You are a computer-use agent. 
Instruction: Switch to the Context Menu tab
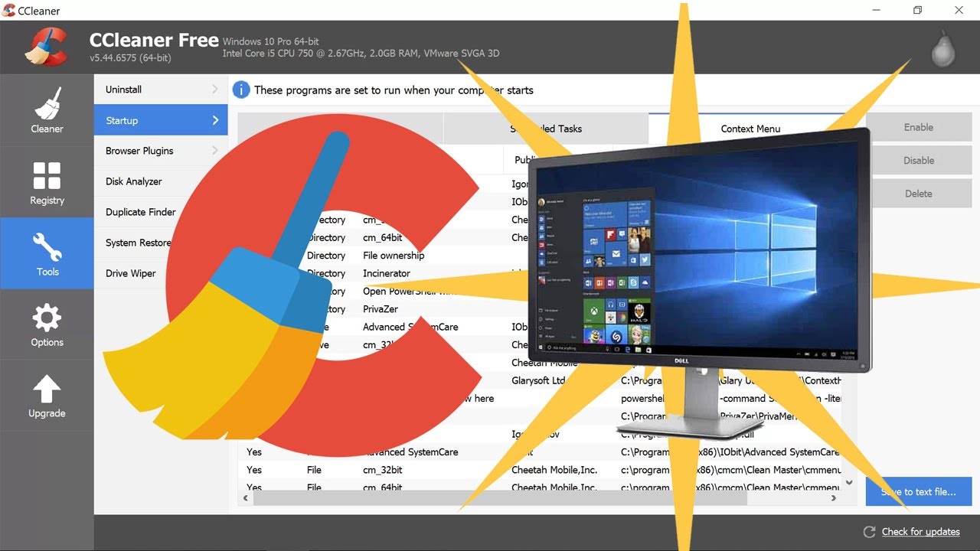(x=750, y=129)
